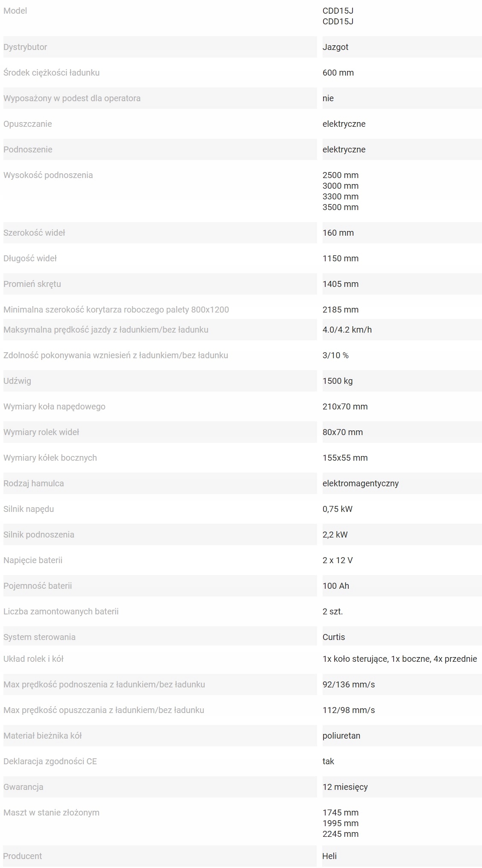
Task: Select the 1500 kg capacity value
Action: [338, 381]
